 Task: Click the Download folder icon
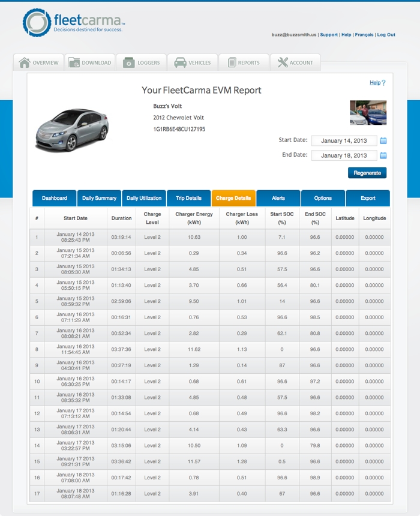point(74,62)
